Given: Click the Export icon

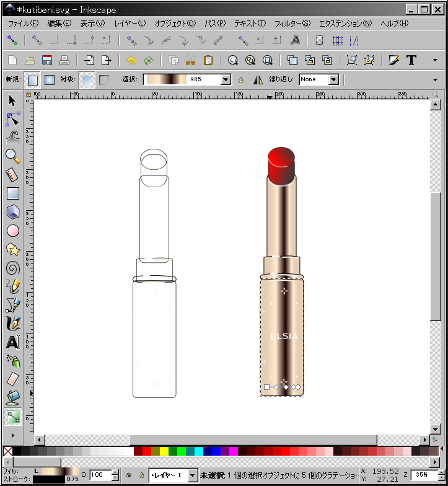Looking at the screenshot, I should pyautogui.click(x=107, y=60).
